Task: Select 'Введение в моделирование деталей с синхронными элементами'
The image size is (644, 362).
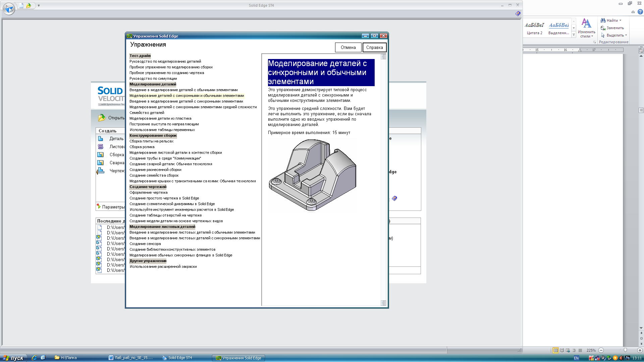Action: click(x=186, y=101)
